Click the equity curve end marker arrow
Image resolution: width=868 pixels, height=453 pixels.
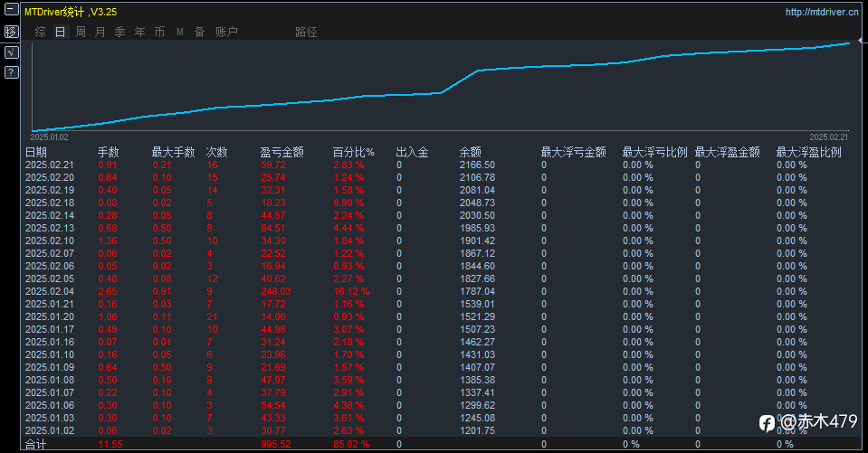click(860, 41)
